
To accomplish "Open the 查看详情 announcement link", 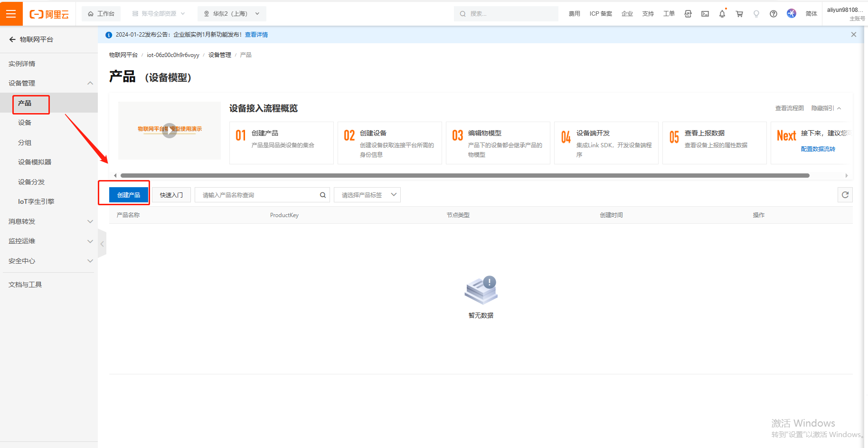I will pos(256,35).
